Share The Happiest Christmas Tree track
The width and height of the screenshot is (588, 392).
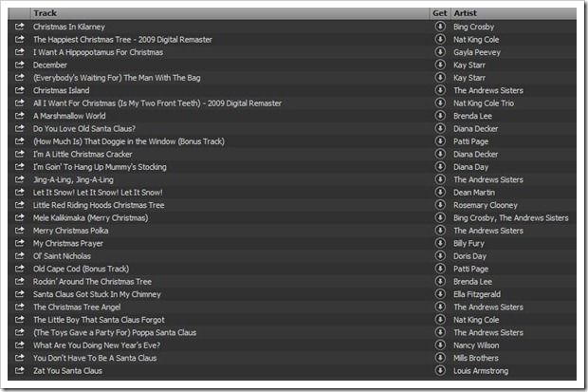[x=20, y=39]
